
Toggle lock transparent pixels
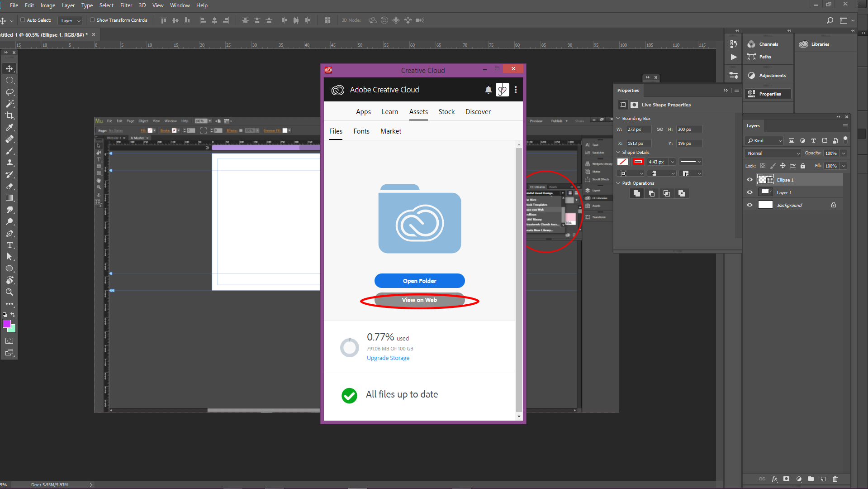coord(763,166)
